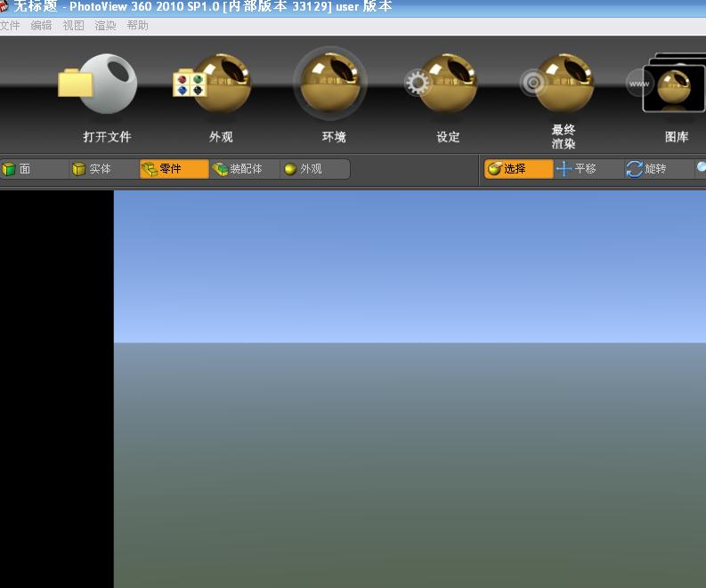Select 实体 body selection mode
Viewport: 706px width, 588px height.
104,169
